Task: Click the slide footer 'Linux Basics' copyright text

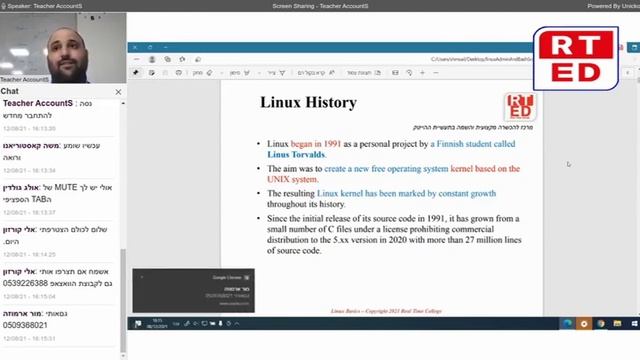Action: [x=386, y=311]
